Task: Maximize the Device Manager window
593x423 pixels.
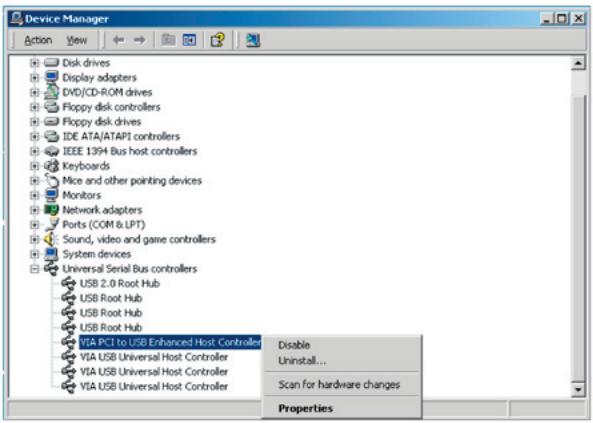Action: (x=562, y=18)
